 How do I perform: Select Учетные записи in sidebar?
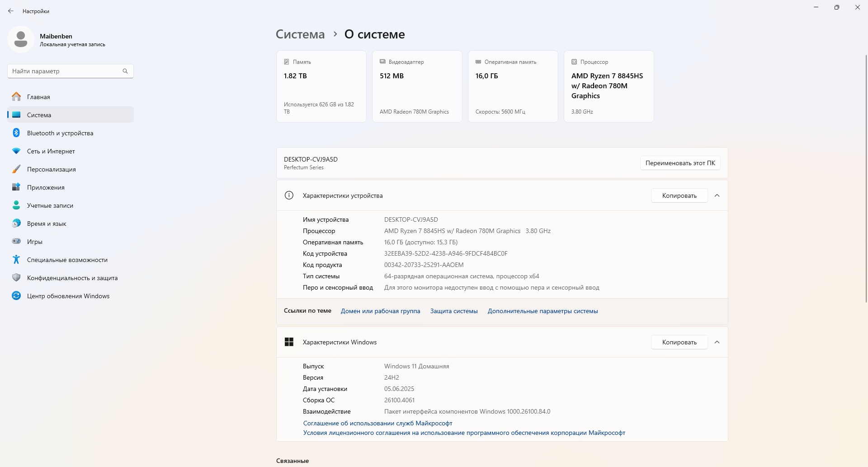click(x=50, y=205)
